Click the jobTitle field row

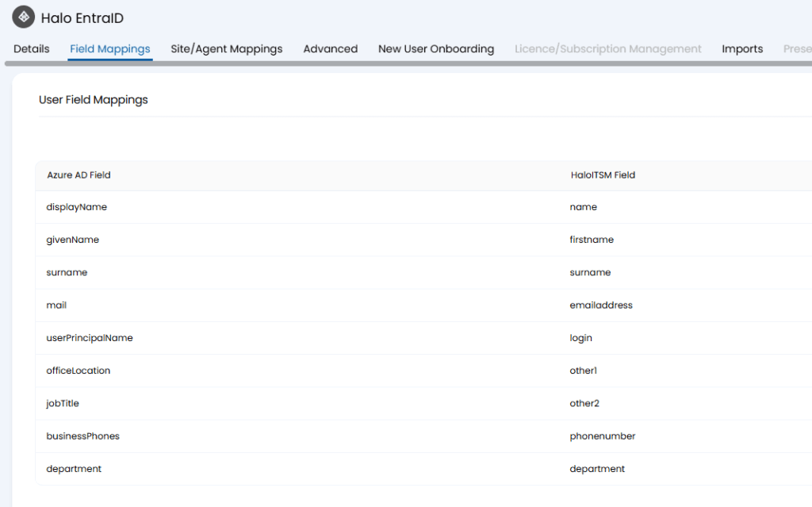click(x=63, y=403)
